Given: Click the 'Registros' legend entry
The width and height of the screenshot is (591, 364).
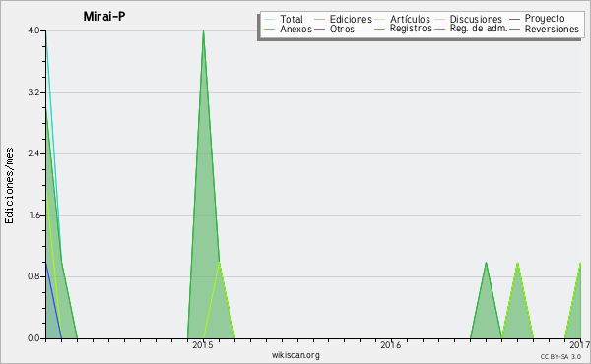Looking at the screenshot, I should tap(411, 29).
